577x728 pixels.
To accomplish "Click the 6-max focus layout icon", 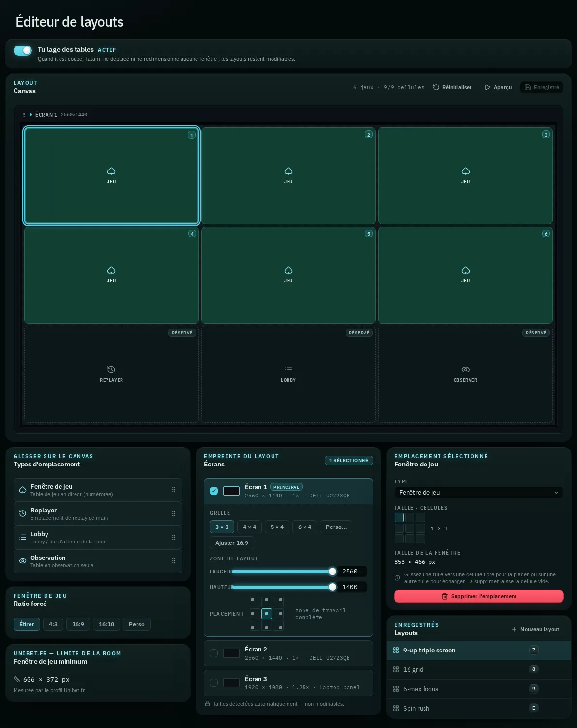I will (396, 689).
